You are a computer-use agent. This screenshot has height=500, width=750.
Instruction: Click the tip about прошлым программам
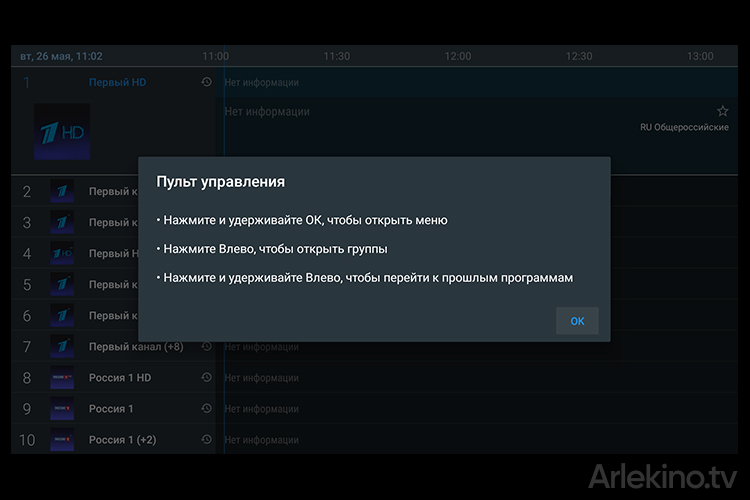pyautogui.click(x=364, y=278)
